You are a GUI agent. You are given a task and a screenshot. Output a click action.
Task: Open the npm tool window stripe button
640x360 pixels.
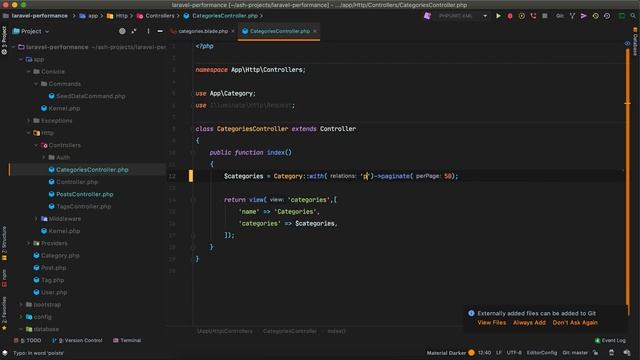pos(4,278)
